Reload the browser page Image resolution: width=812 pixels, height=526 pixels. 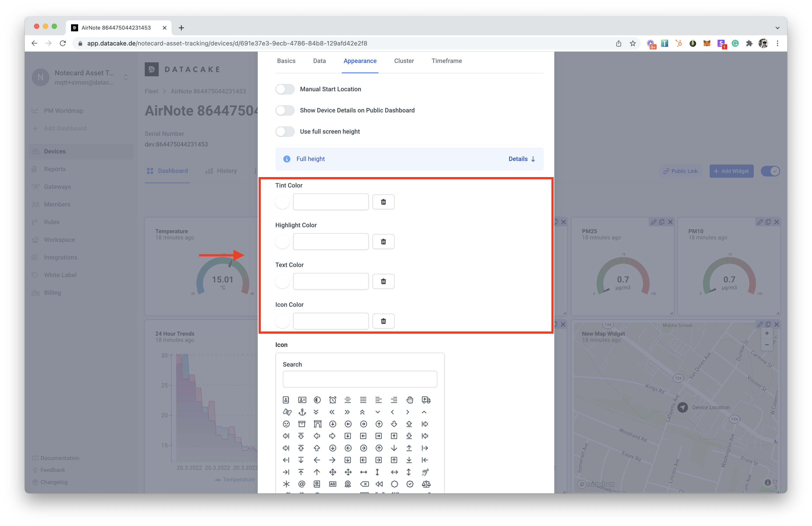point(63,43)
